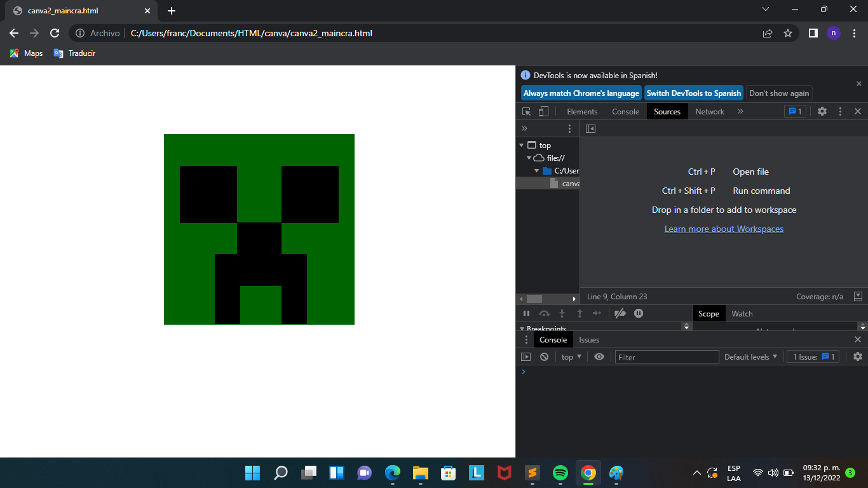This screenshot has height=488, width=868.
Task: Open DevTools settings gear in main toolbar
Action: click(822, 111)
